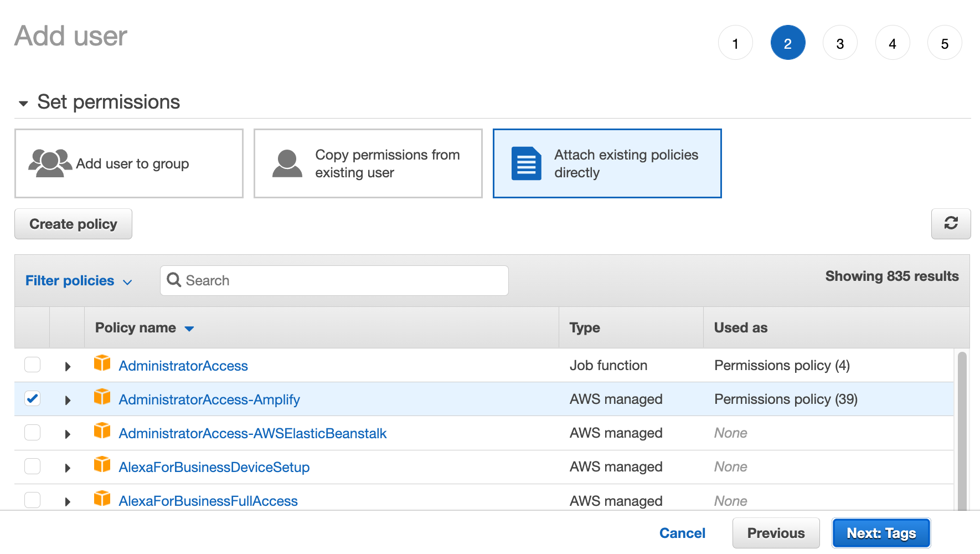Click the refresh policies icon button
This screenshot has height=554, width=980.
point(951,223)
